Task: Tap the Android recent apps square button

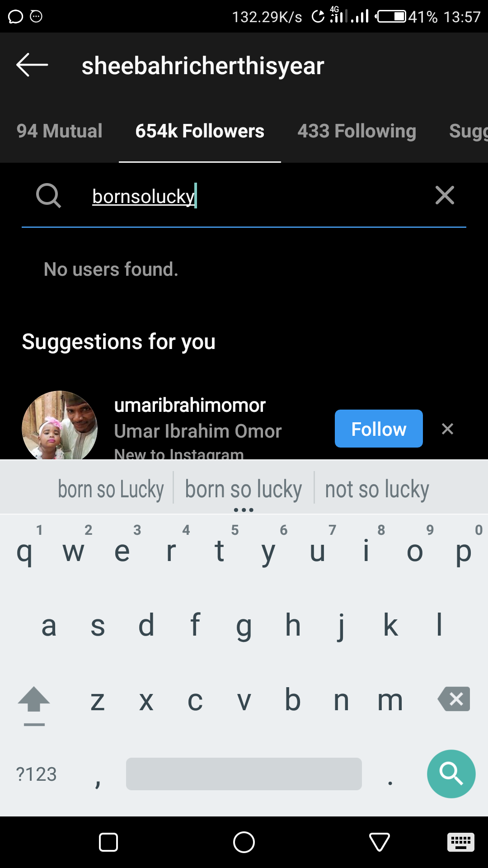Action: click(108, 842)
